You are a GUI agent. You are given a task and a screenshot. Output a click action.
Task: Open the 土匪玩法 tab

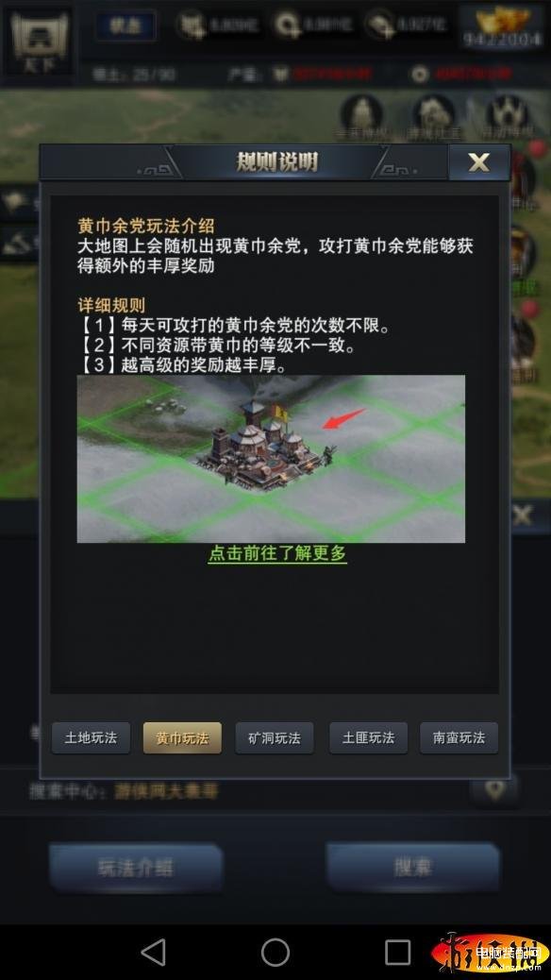[369, 737]
